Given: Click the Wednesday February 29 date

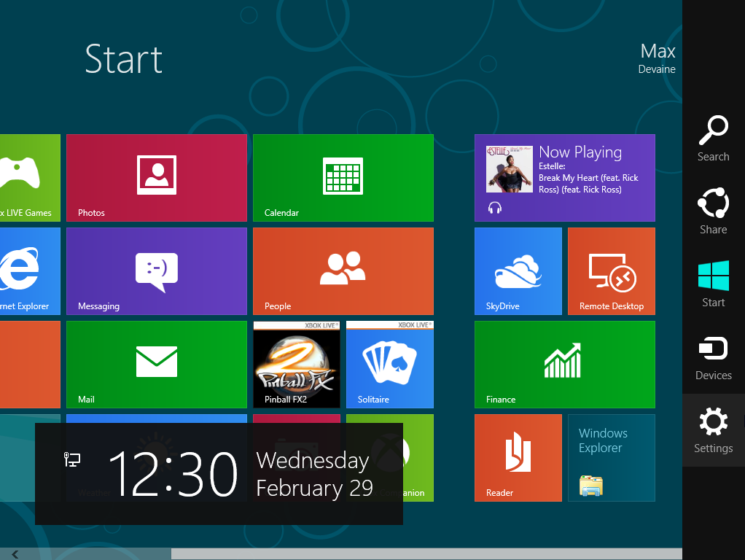Looking at the screenshot, I should [x=314, y=474].
